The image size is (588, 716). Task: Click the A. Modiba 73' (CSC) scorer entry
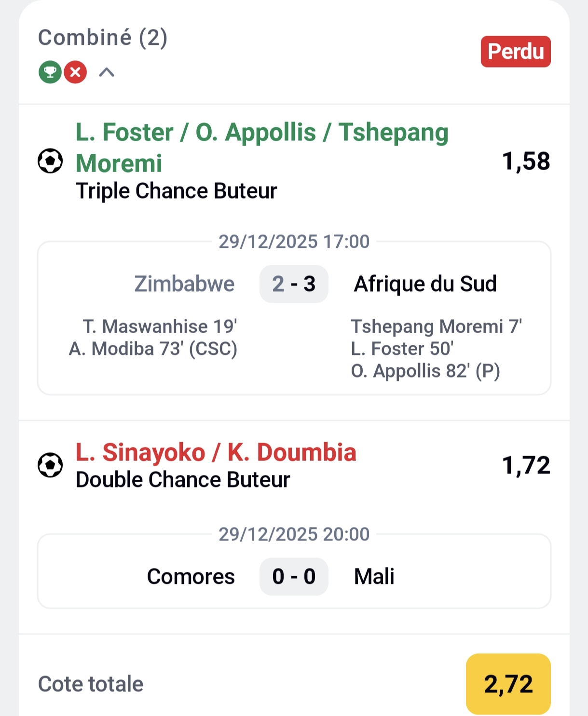153,349
